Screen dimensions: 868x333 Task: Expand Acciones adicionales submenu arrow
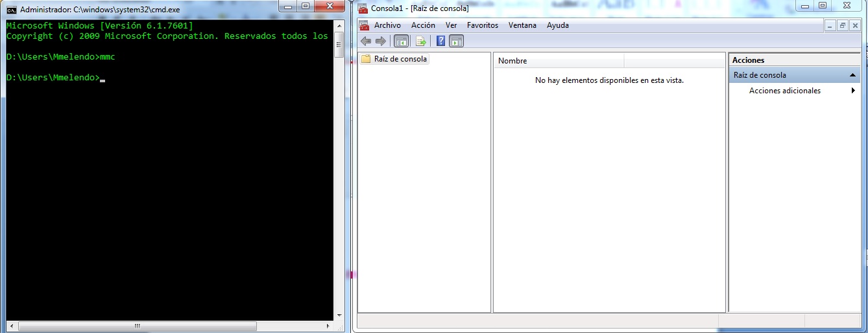[853, 91]
